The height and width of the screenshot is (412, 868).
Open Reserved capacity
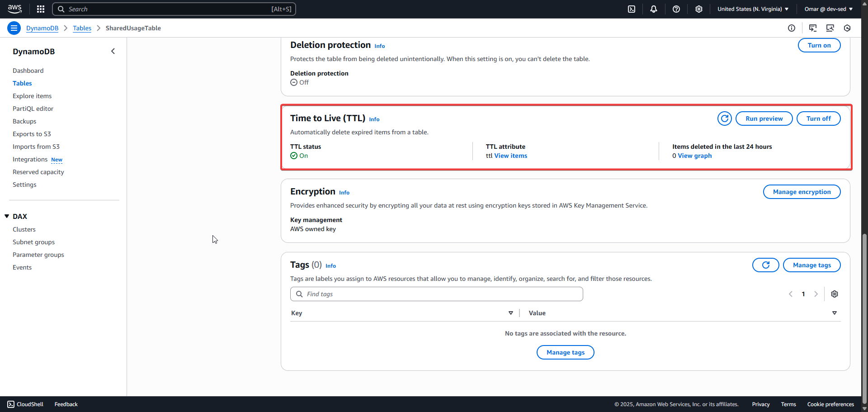(x=38, y=172)
